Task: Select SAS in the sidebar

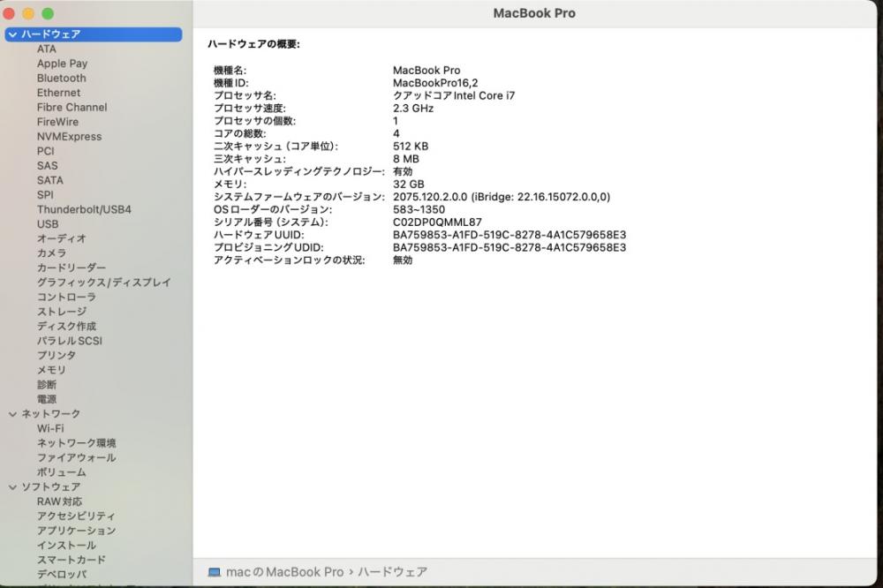Action: coord(48,166)
